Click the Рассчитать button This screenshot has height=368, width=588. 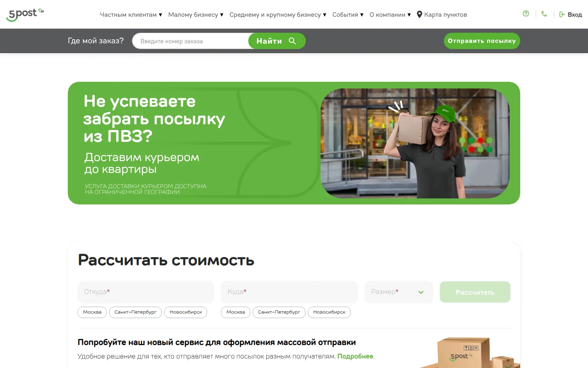pyautogui.click(x=475, y=292)
